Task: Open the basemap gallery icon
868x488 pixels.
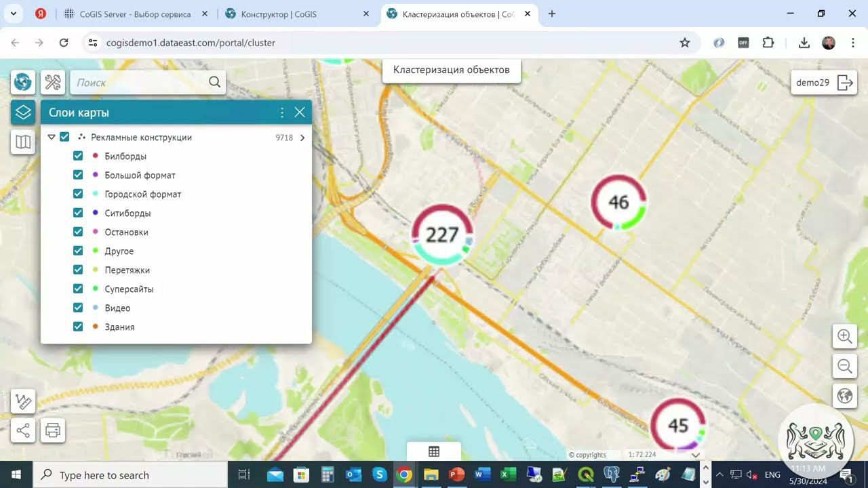Action: click(23, 142)
